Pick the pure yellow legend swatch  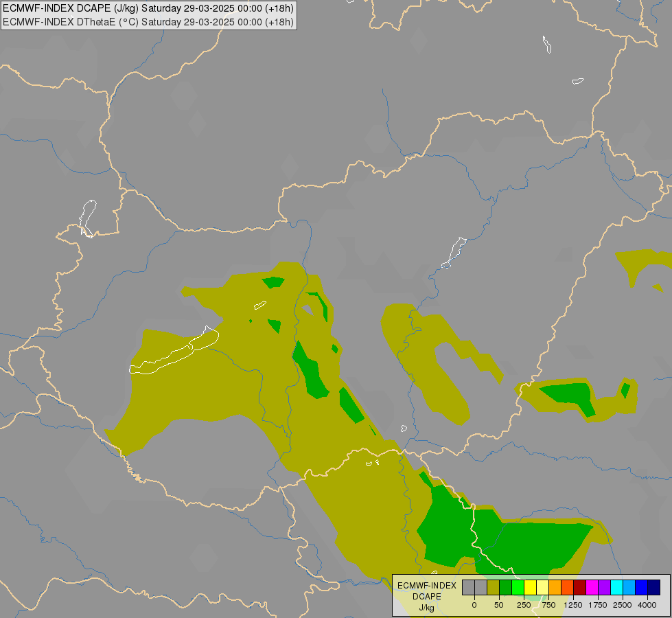(x=530, y=588)
